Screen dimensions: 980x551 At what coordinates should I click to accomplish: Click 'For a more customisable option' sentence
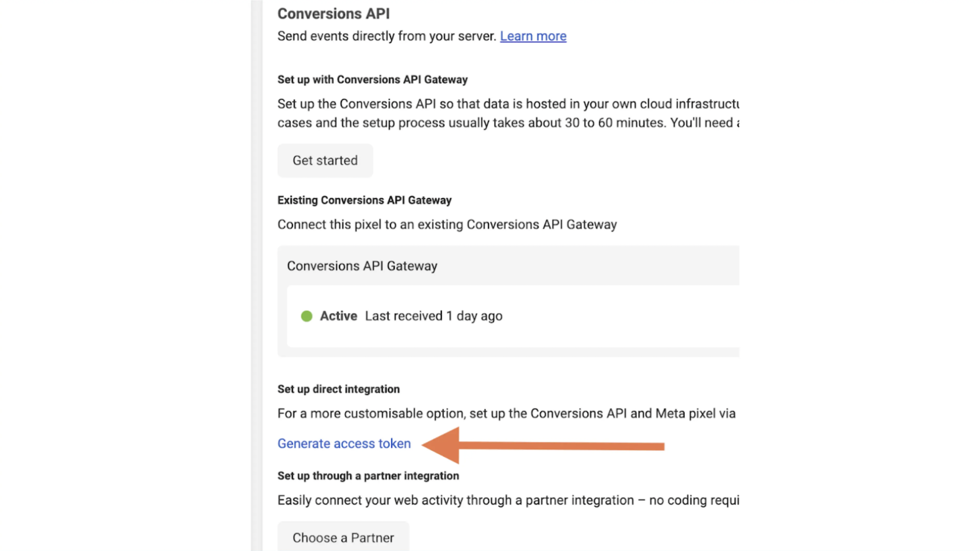(507, 413)
